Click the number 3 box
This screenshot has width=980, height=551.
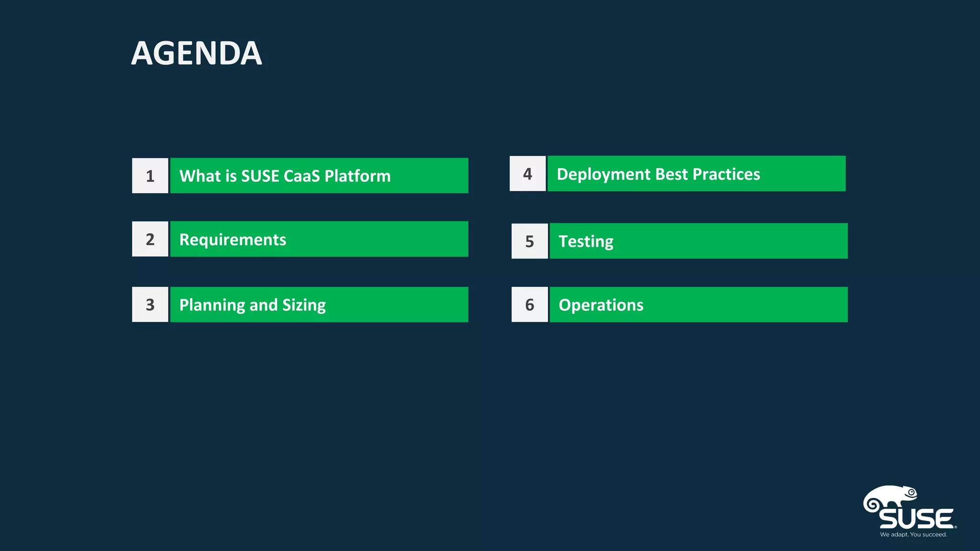coord(150,305)
